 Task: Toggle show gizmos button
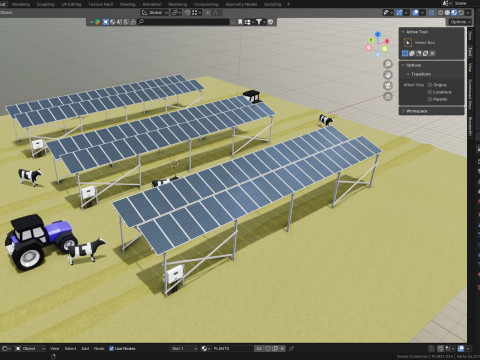click(x=399, y=13)
